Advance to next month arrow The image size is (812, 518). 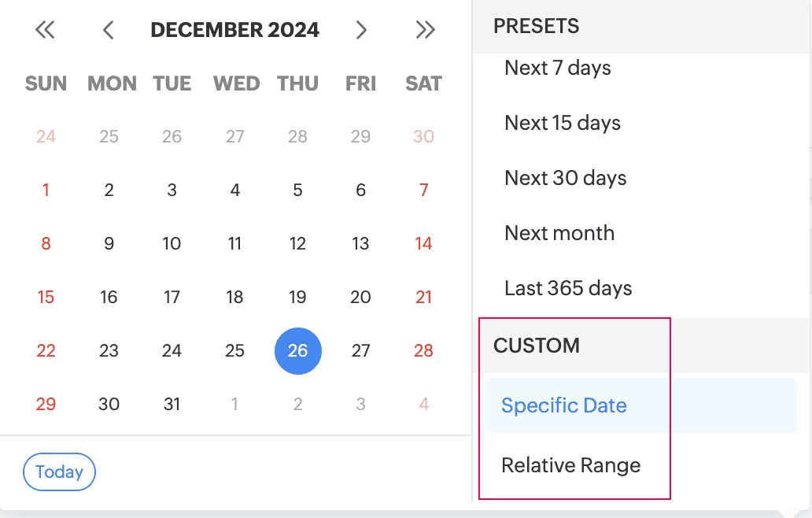click(361, 31)
